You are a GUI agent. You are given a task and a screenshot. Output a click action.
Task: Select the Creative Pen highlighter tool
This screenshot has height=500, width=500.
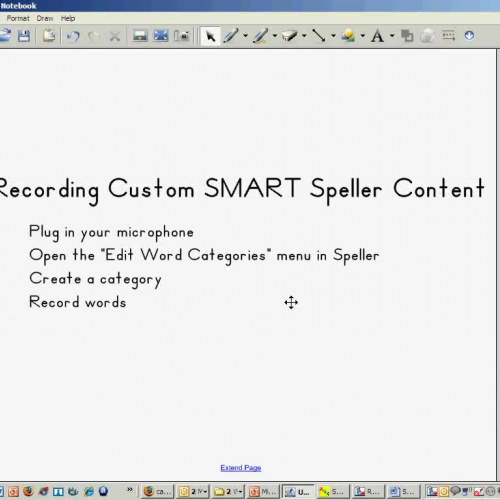point(260,36)
